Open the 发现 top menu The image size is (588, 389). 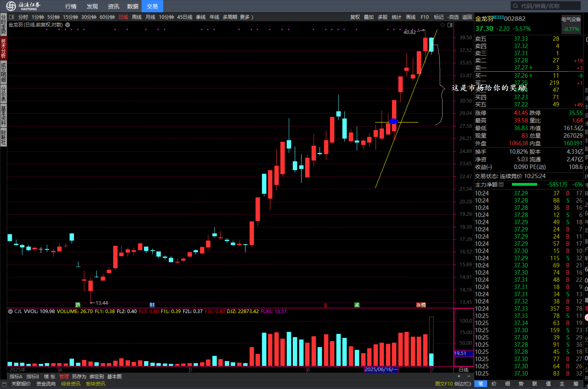[x=92, y=6]
